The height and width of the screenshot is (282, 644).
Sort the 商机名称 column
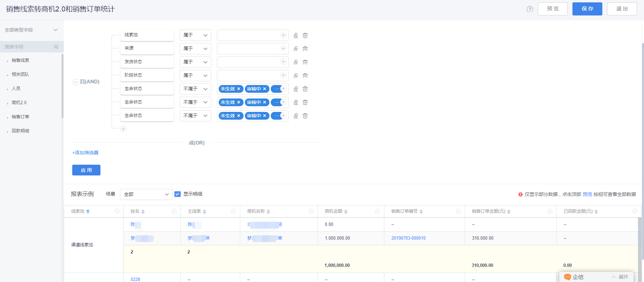click(268, 211)
